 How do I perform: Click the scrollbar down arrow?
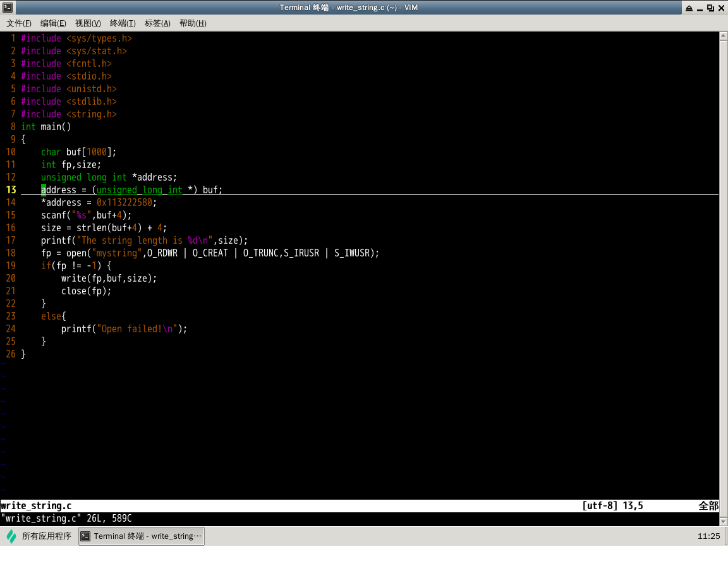click(723, 521)
